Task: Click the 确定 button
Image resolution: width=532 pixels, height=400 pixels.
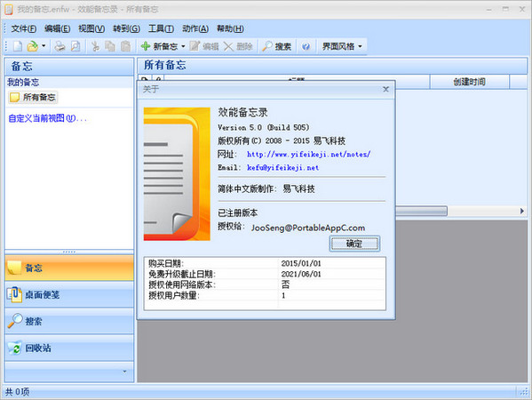Action: pyautogui.click(x=354, y=244)
